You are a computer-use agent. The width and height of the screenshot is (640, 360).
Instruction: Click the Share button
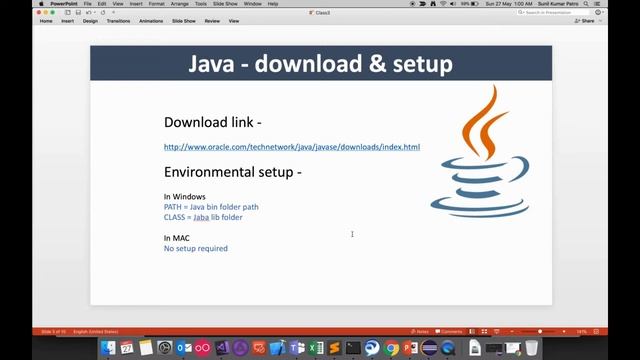coord(584,21)
